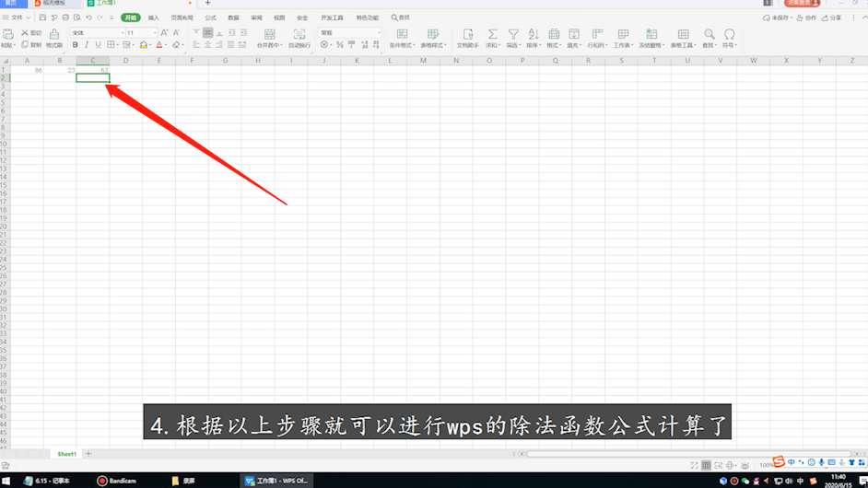Toggle underline formatting

pyautogui.click(x=98, y=45)
